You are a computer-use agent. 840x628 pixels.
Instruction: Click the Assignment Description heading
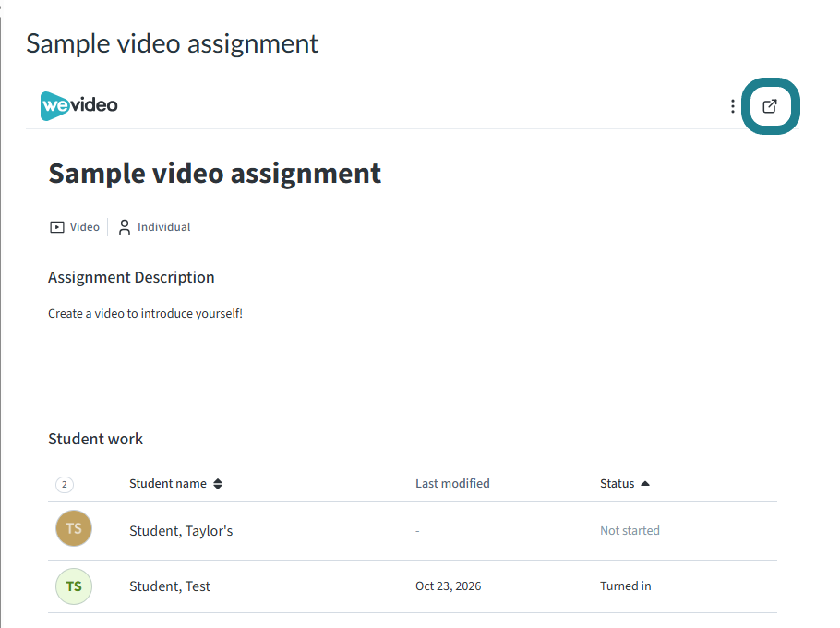[x=131, y=278]
